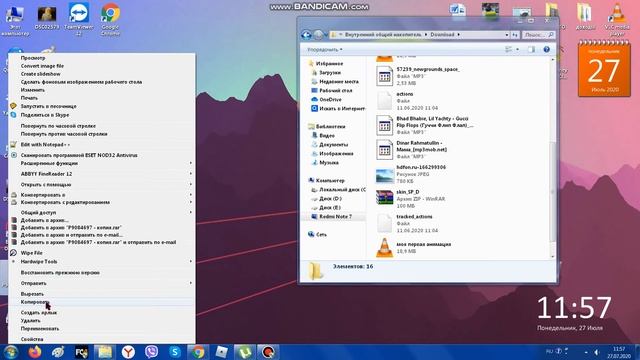This screenshot has width=640, height=360.
Task: Expand the Открыть с помощью submenu
Action: click(101, 184)
